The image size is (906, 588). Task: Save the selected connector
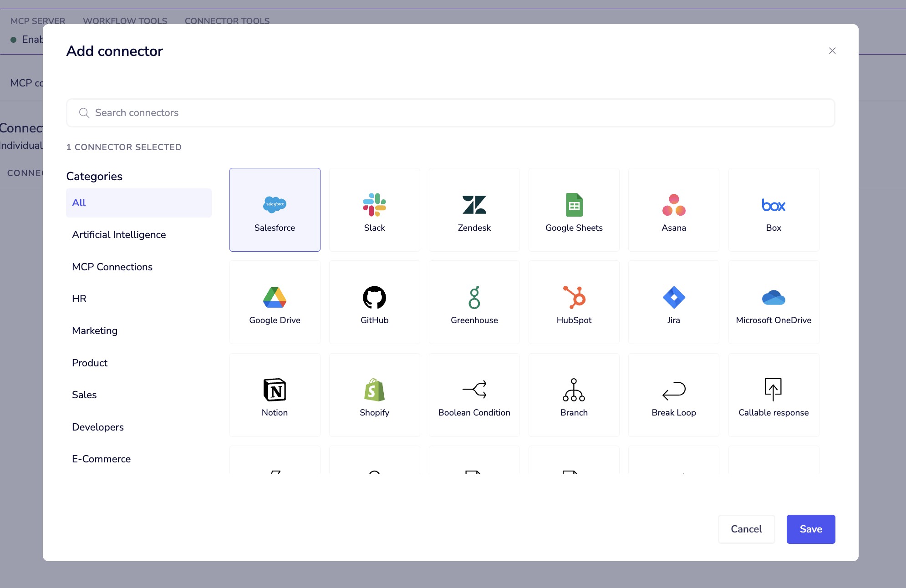(810, 529)
